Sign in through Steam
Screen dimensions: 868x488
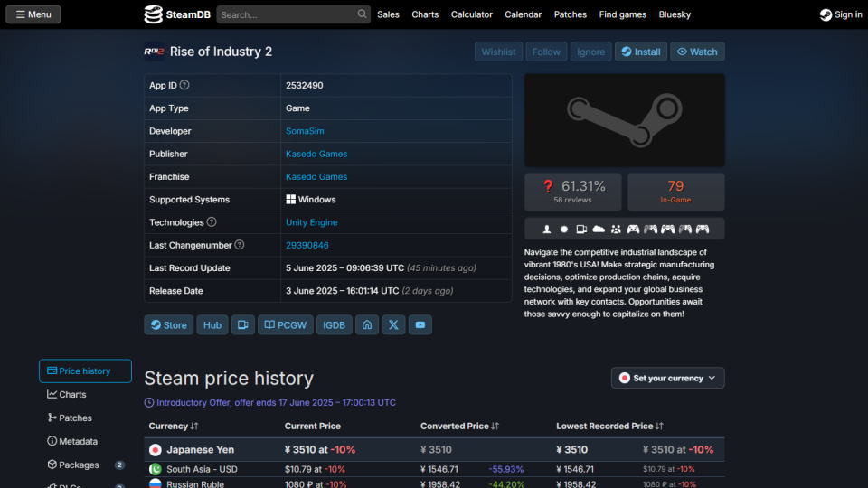(x=841, y=14)
